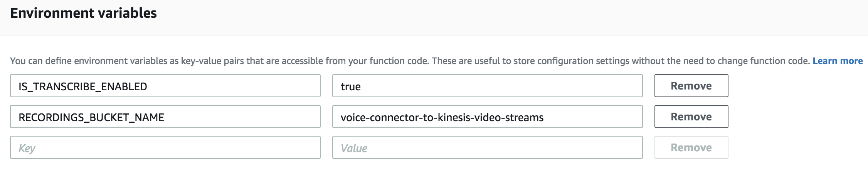868x169 pixels.
Task: Place cursor in the recordings bucket key box
Action: coord(165,117)
